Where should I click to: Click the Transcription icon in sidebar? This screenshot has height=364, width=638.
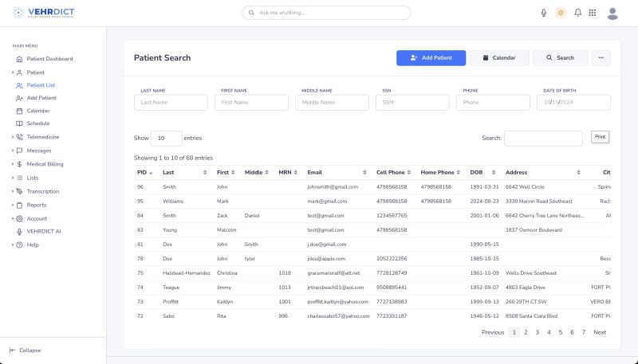click(19, 191)
